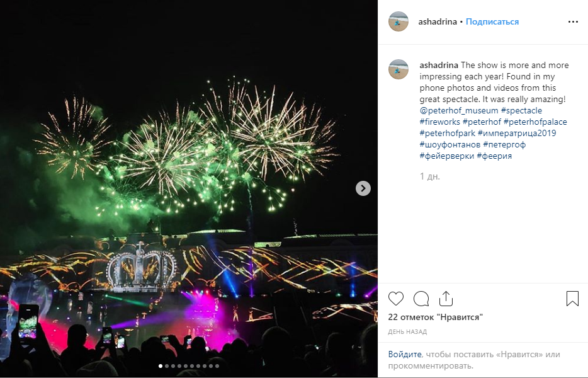Jump to last carousel dot indicator
This screenshot has width=588, height=378.
pos(217,366)
